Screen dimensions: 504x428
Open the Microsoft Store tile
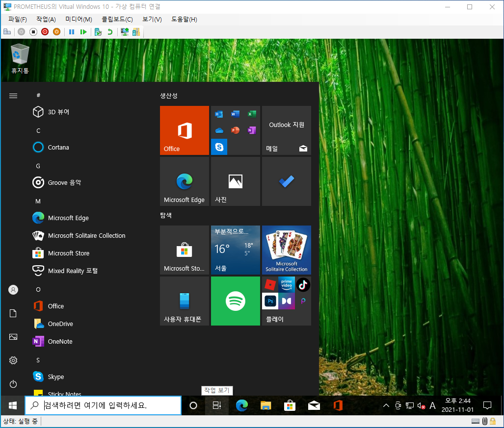(x=185, y=250)
